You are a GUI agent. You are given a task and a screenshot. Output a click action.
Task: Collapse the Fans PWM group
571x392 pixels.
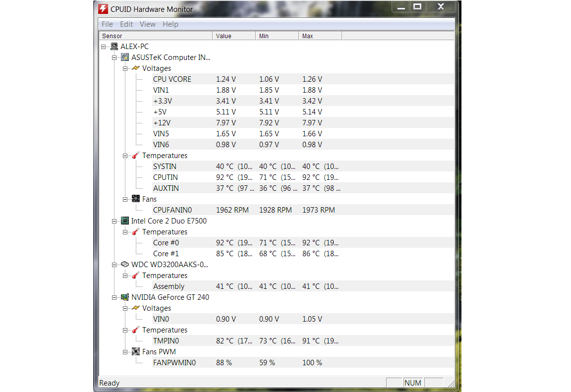click(125, 352)
